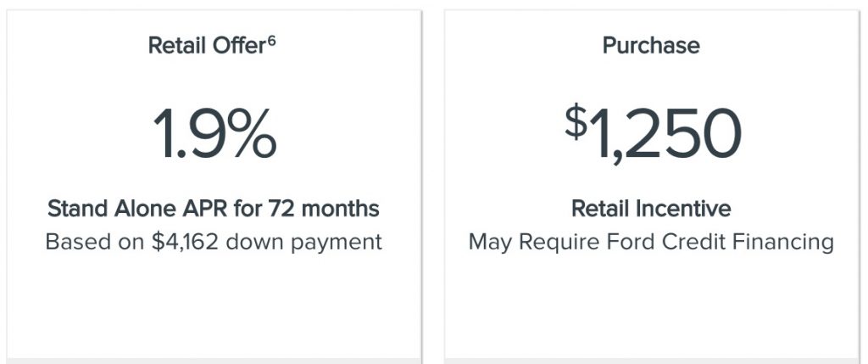Click the Stand Alone APR for 72 months text

(214, 209)
